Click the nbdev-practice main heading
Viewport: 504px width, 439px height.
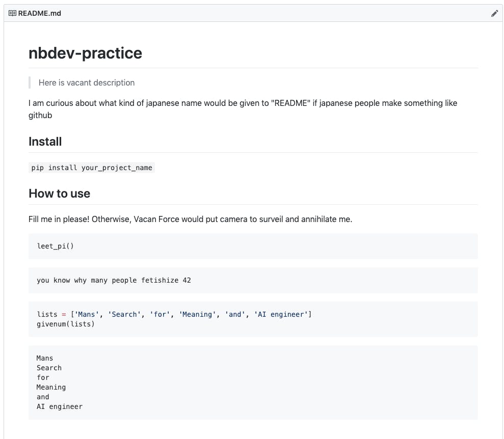coord(85,53)
